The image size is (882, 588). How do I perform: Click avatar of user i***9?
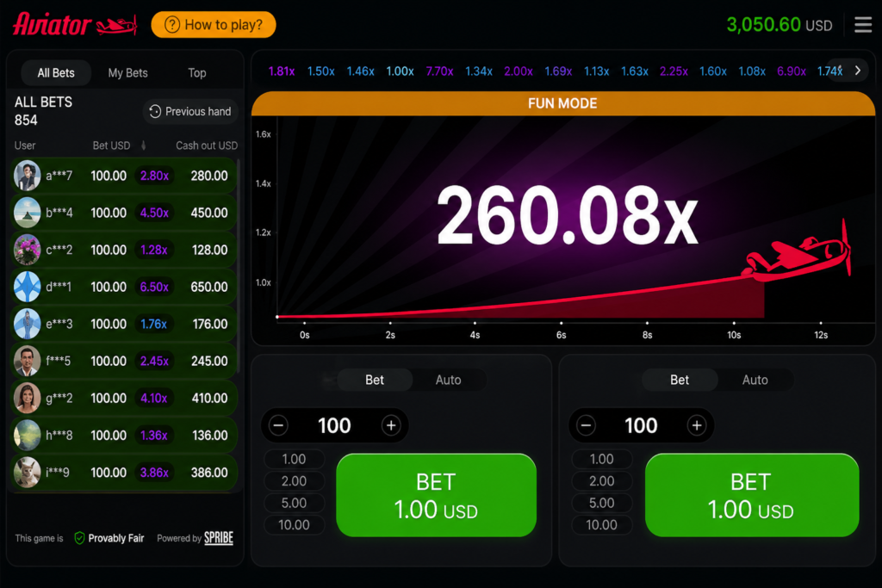pos(27,472)
